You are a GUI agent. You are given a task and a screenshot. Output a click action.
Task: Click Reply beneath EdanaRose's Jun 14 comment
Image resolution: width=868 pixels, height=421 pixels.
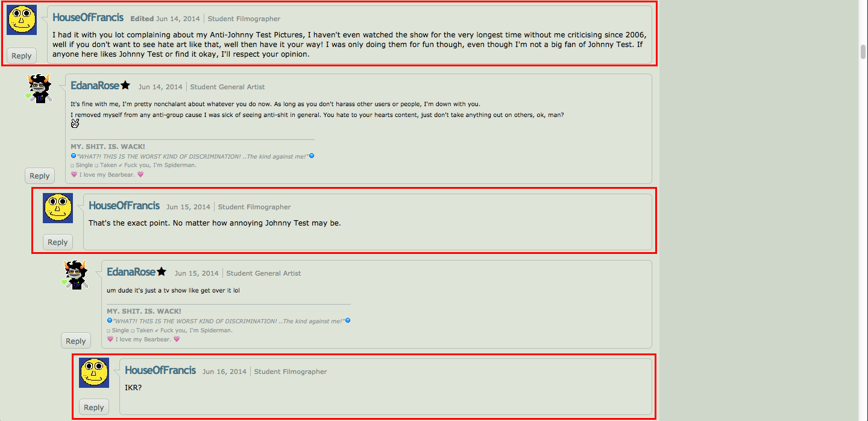40,176
